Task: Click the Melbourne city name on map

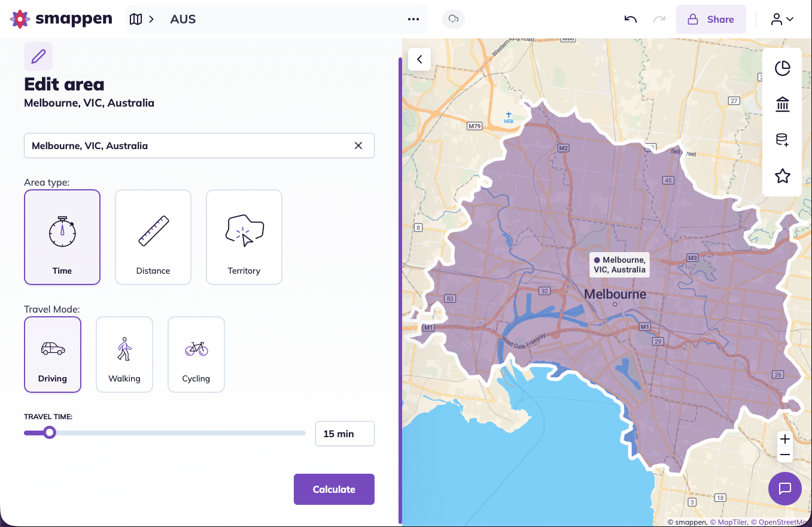Action: click(615, 294)
